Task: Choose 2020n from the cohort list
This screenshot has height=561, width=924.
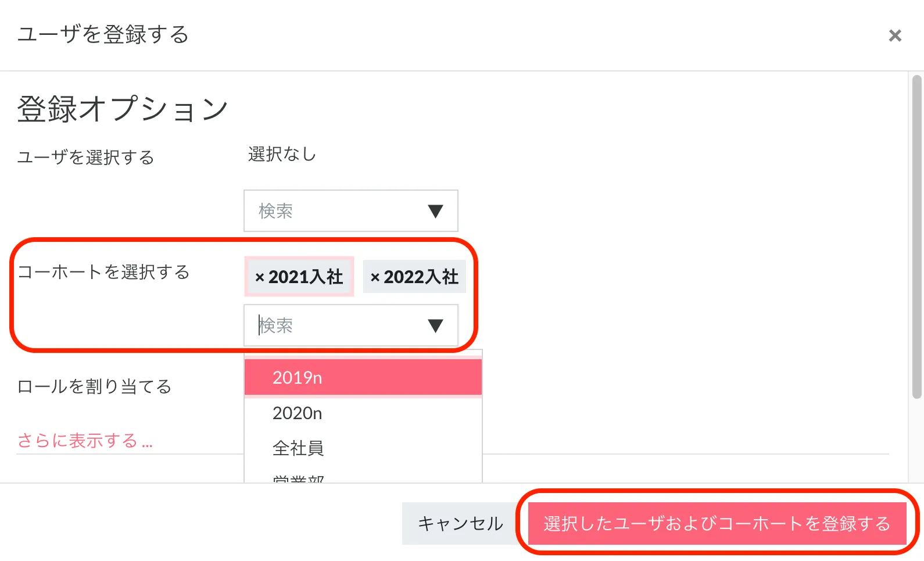Action: tap(363, 413)
